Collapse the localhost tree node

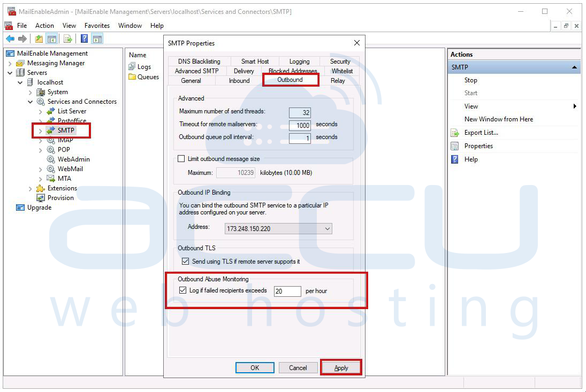20,82
